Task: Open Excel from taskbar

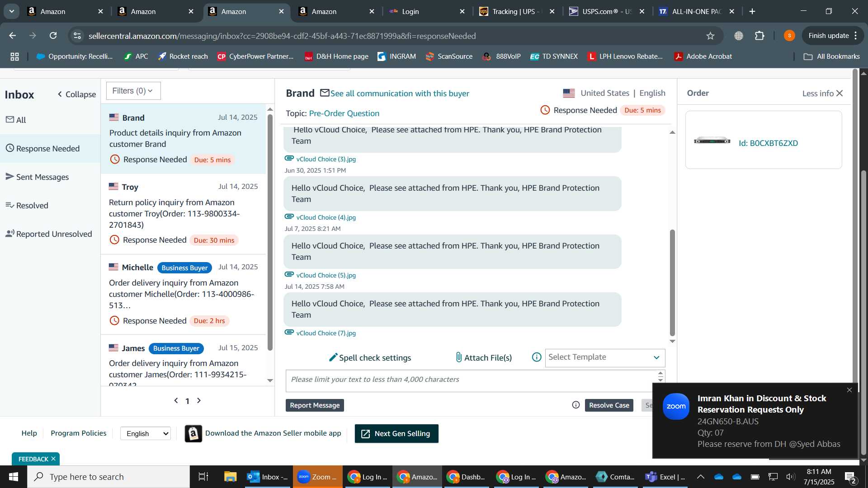Action: tap(665, 477)
